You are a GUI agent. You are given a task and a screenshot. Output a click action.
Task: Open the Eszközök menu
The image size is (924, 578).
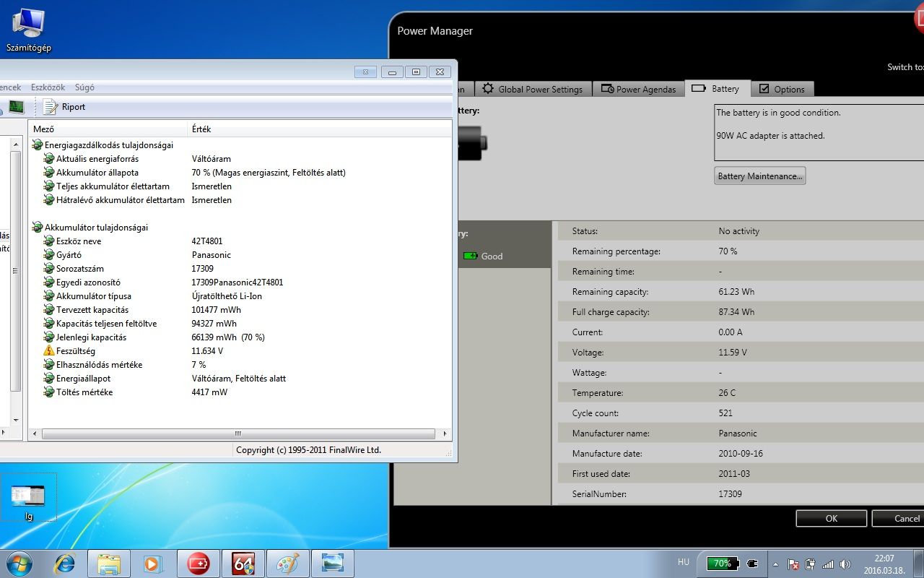point(48,87)
